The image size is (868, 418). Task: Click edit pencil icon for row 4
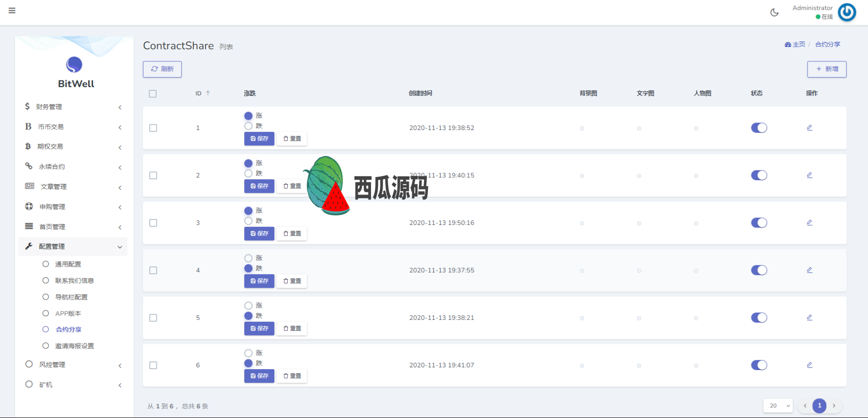[809, 270]
